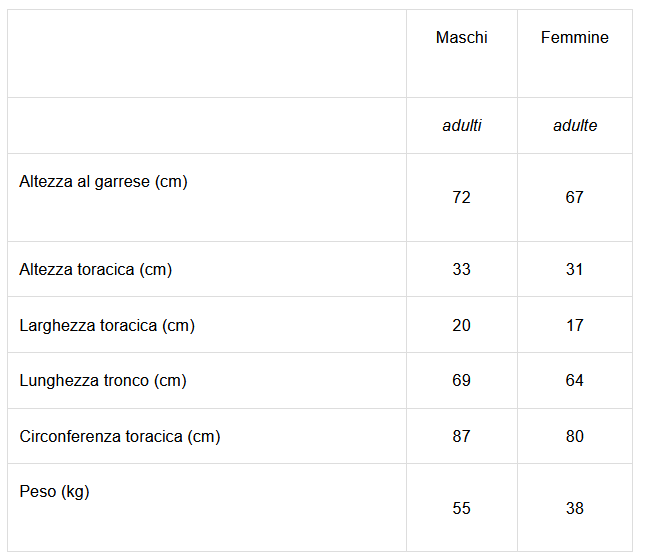Click the Larghezza toracica row label
647x558 pixels.
(x=107, y=325)
